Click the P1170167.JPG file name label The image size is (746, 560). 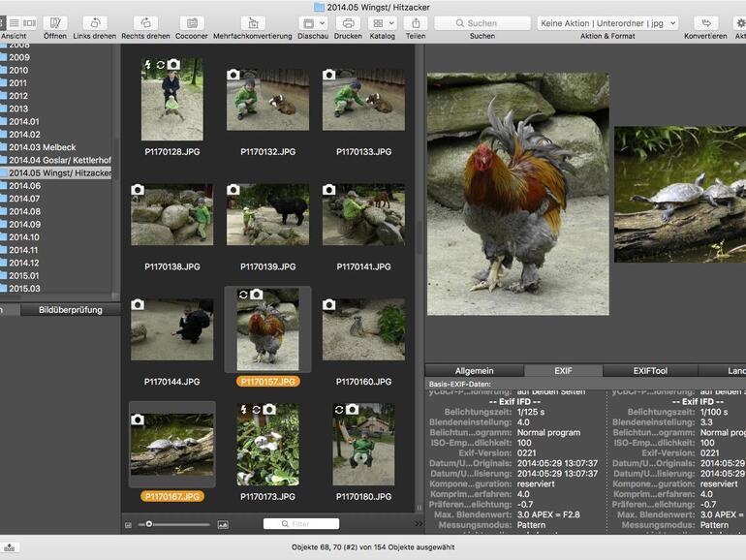[172, 496]
